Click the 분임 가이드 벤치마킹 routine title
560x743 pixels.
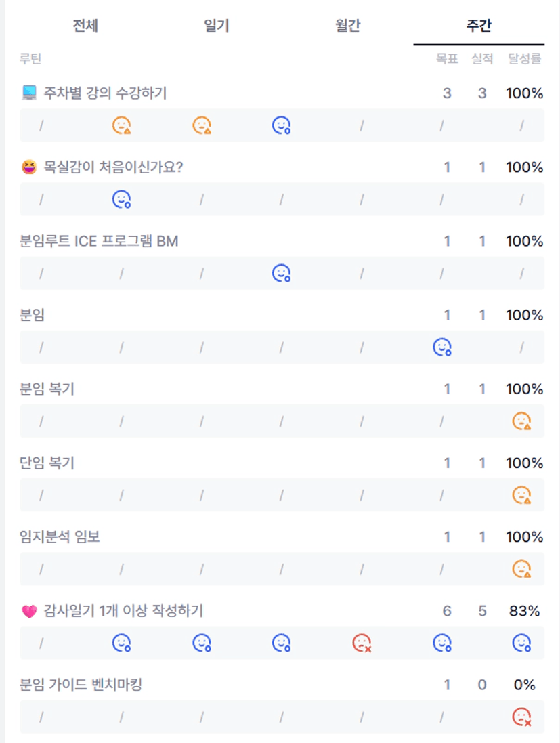click(x=81, y=685)
